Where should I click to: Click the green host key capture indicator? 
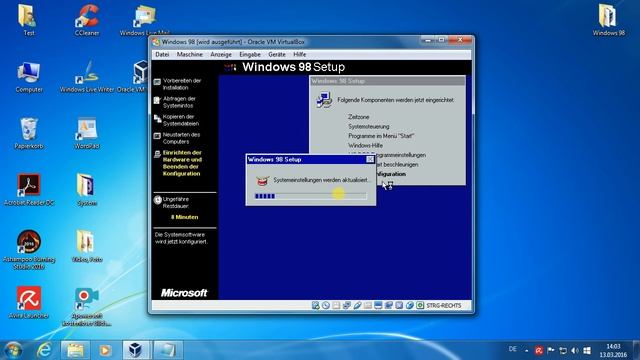420,305
